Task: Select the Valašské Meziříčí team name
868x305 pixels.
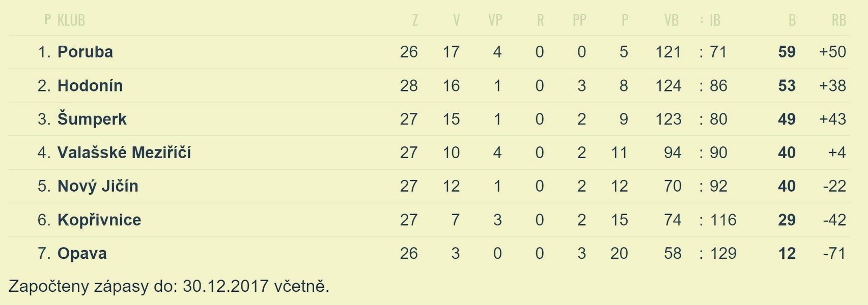Action: click(x=124, y=152)
